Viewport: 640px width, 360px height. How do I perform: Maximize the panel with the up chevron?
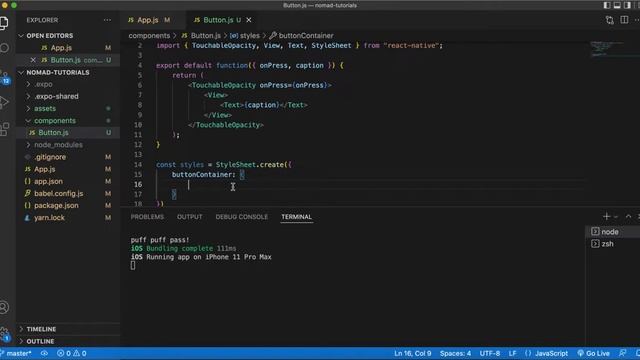click(628, 216)
